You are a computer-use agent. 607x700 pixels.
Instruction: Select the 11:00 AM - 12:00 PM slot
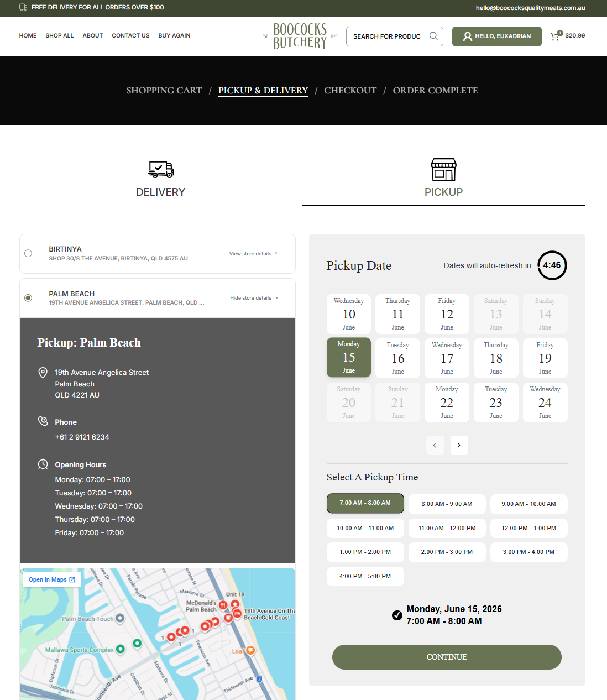447,528
